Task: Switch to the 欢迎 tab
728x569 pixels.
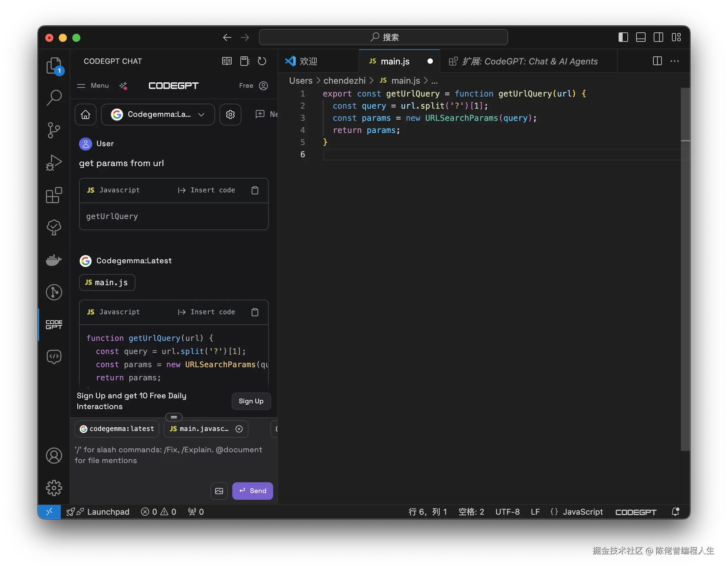Action: click(x=308, y=61)
